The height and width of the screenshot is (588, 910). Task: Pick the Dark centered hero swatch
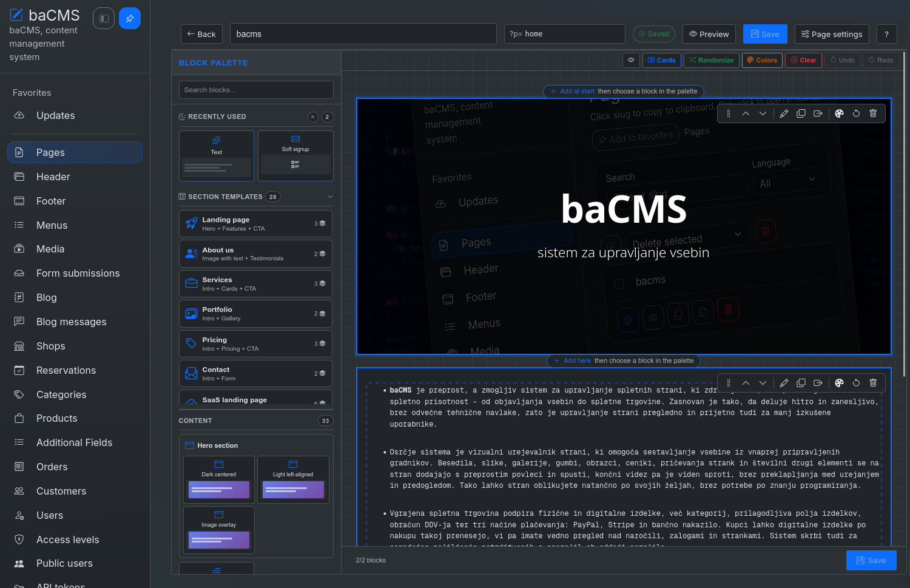(x=219, y=479)
